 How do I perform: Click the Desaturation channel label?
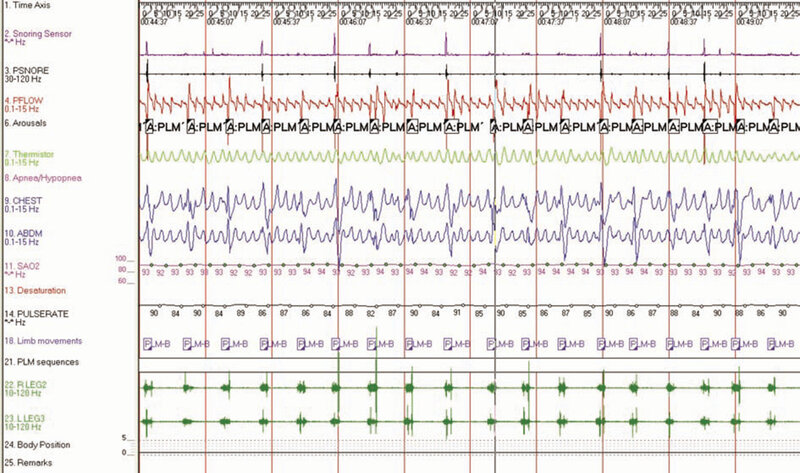35,290
